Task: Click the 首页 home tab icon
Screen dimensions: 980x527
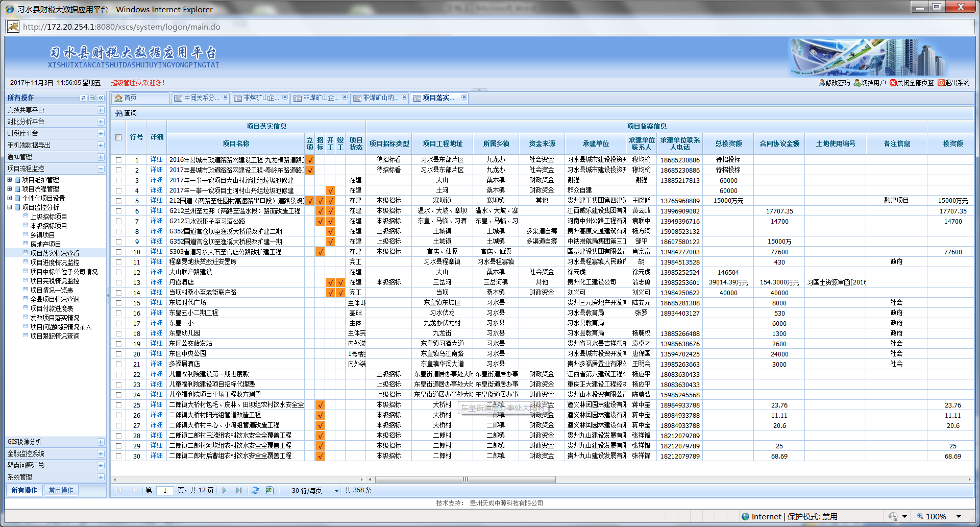Action: pyautogui.click(x=119, y=98)
